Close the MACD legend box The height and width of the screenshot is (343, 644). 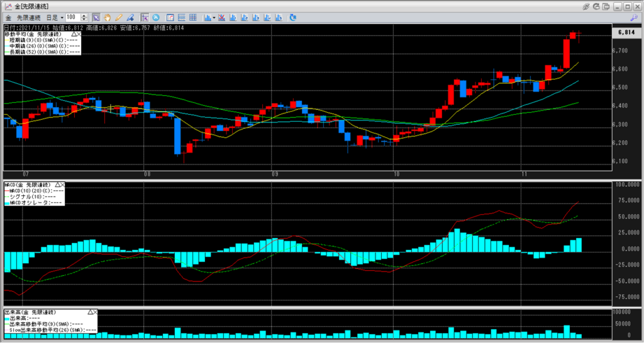62,185
